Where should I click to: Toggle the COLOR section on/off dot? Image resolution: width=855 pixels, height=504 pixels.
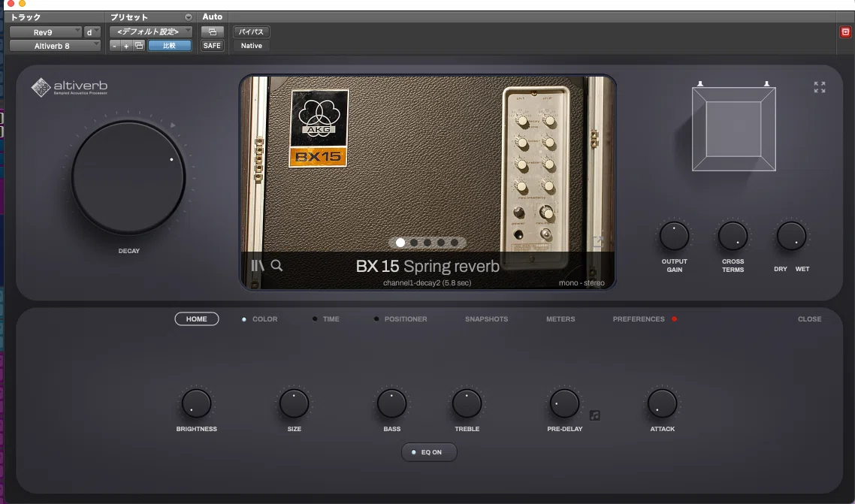243,319
